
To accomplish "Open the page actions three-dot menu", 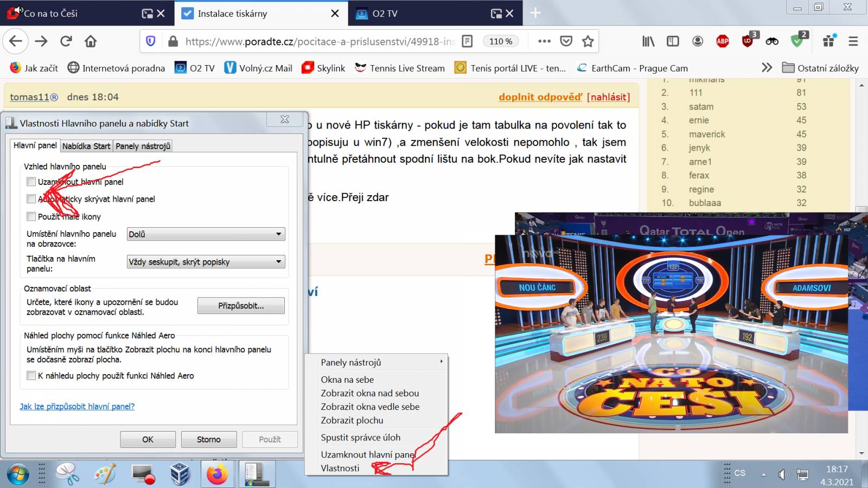I will click(544, 41).
